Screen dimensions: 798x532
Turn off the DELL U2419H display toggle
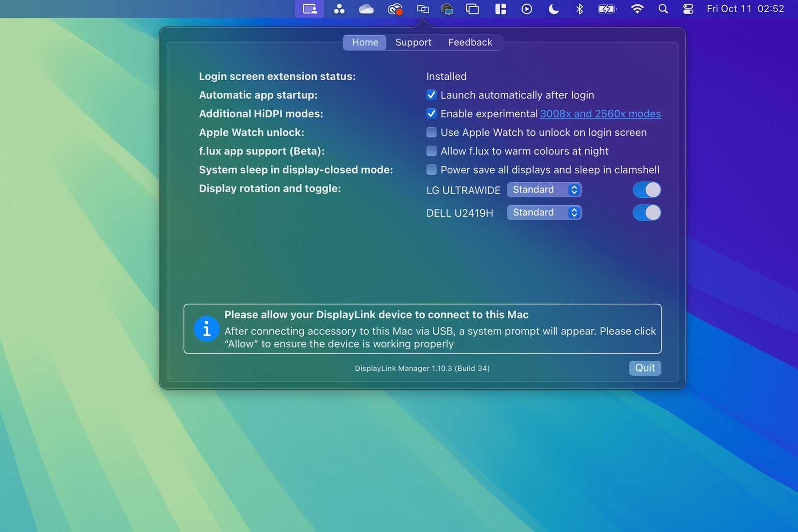(647, 212)
